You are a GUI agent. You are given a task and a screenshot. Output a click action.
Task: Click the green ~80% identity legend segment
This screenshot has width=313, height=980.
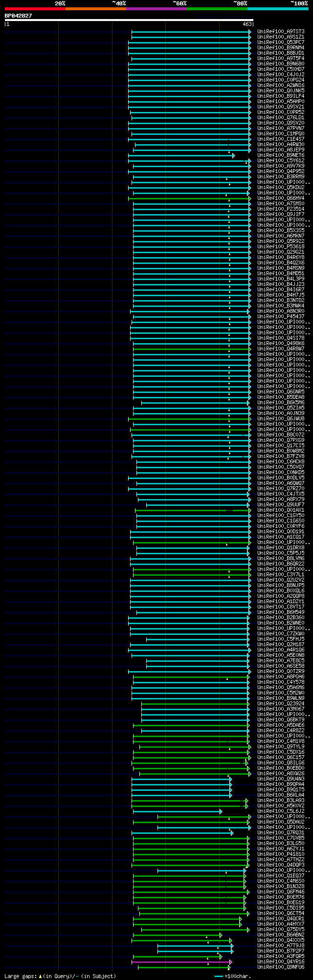[217, 9]
